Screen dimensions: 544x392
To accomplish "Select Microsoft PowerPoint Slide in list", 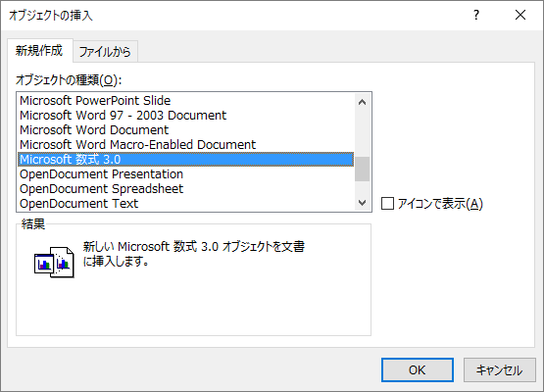I will click(186, 101).
